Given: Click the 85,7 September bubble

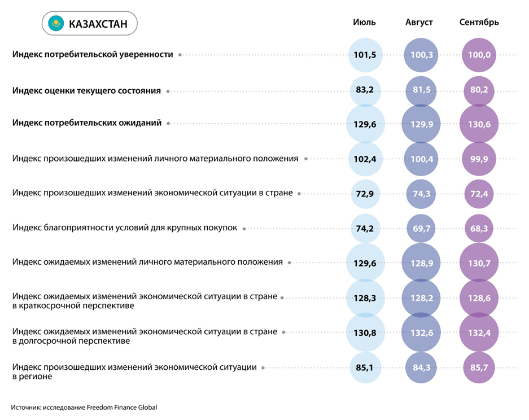Looking at the screenshot, I should click(x=479, y=369).
